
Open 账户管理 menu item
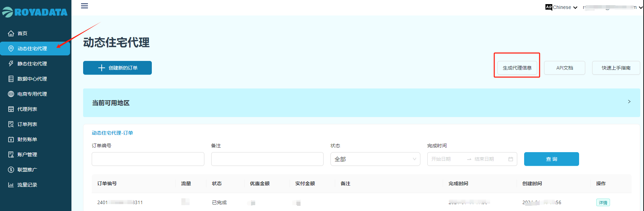(x=35, y=155)
